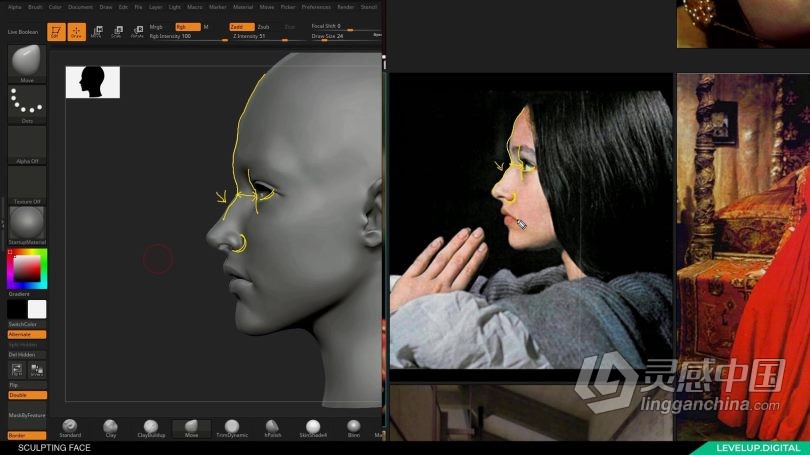
Task: Choose the Blinn material
Action: [354, 429]
